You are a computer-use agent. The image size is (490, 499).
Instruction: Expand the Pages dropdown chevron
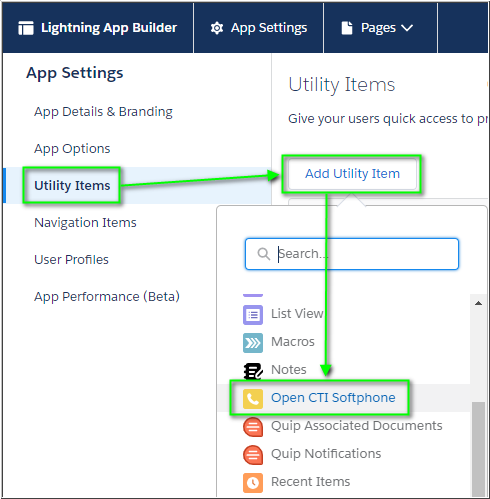[x=407, y=28]
